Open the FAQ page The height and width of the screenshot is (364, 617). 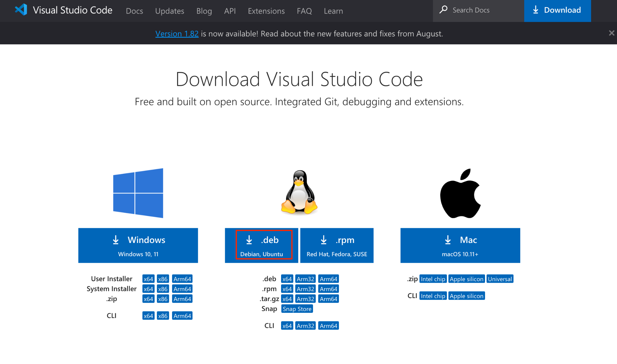click(304, 11)
